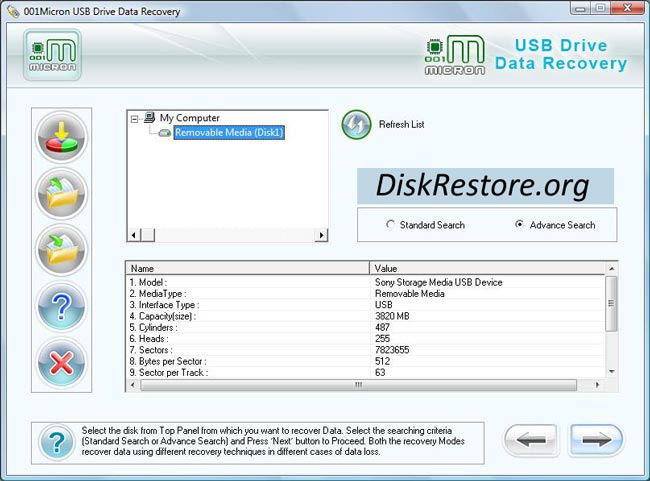
Task: Click the 'Sony Storage Media USB Device' value
Action: click(439, 282)
